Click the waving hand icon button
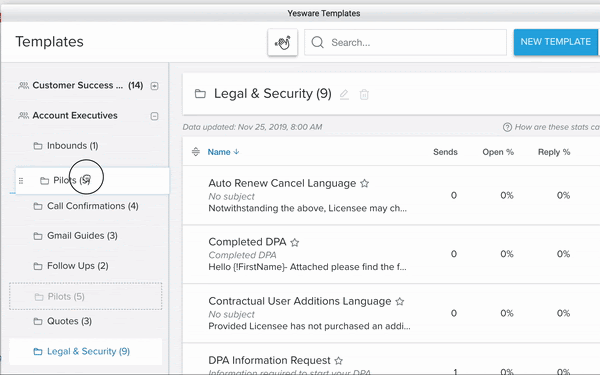600x375 pixels. tap(282, 42)
